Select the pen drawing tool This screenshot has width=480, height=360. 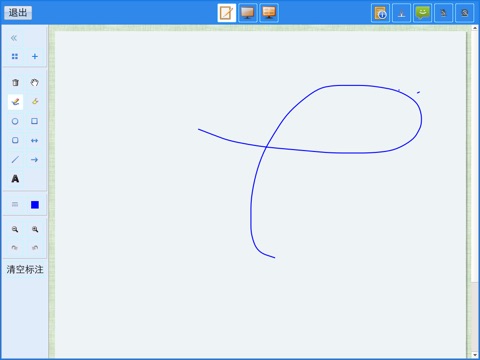[15, 102]
